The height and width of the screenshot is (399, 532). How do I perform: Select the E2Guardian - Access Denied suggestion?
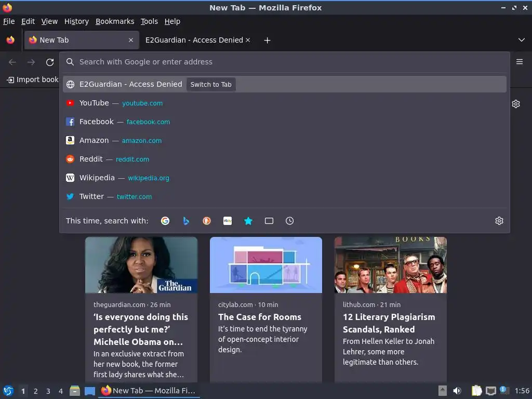coord(284,85)
